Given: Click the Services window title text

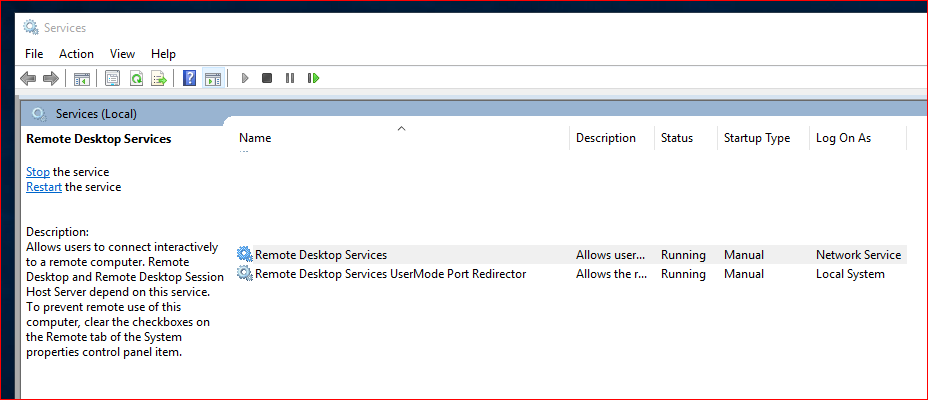Looking at the screenshot, I should pyautogui.click(x=65, y=28).
